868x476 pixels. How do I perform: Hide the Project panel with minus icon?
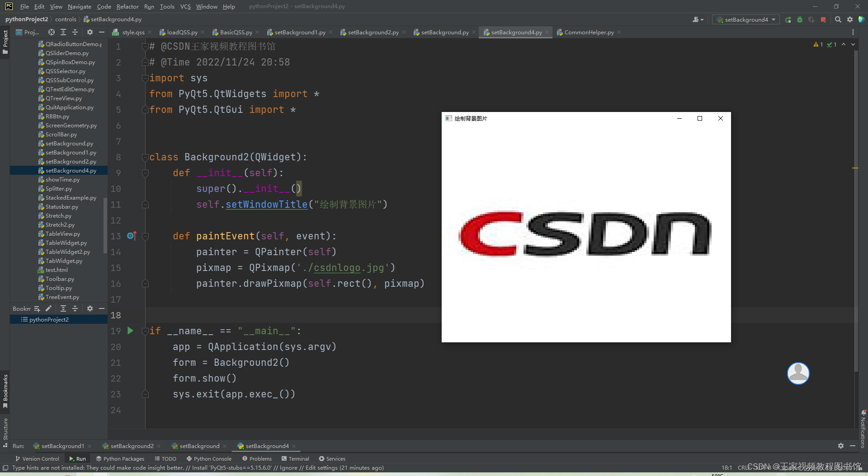(x=102, y=32)
